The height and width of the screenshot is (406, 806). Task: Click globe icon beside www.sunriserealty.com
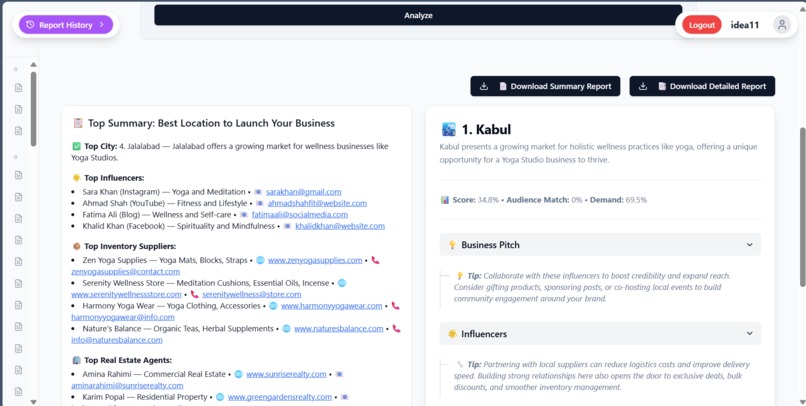(x=239, y=374)
